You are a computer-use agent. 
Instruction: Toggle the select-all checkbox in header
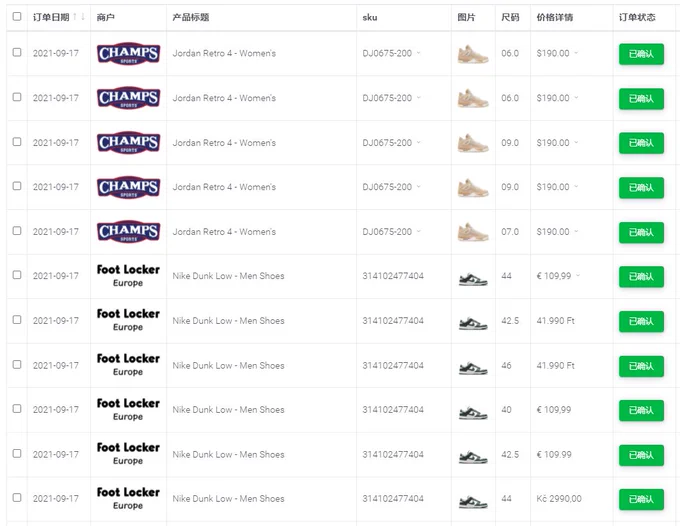[17, 16]
